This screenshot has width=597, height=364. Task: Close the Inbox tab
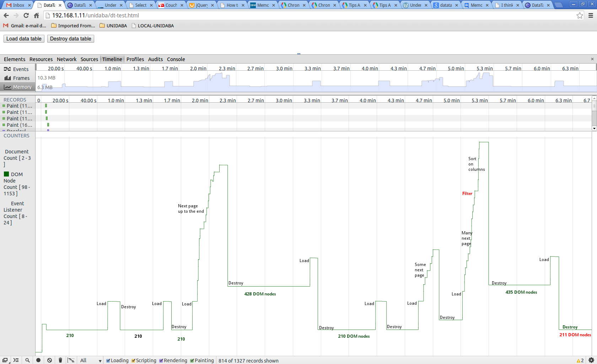coord(29,5)
